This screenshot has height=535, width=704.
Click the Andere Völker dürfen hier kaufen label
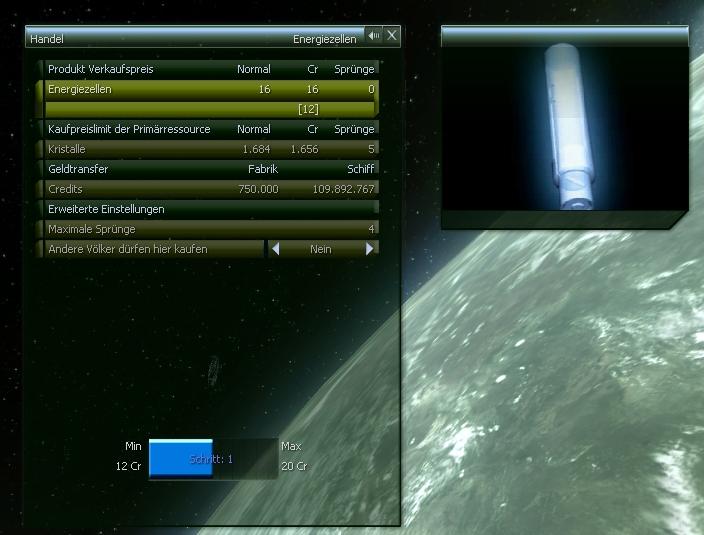coord(128,249)
